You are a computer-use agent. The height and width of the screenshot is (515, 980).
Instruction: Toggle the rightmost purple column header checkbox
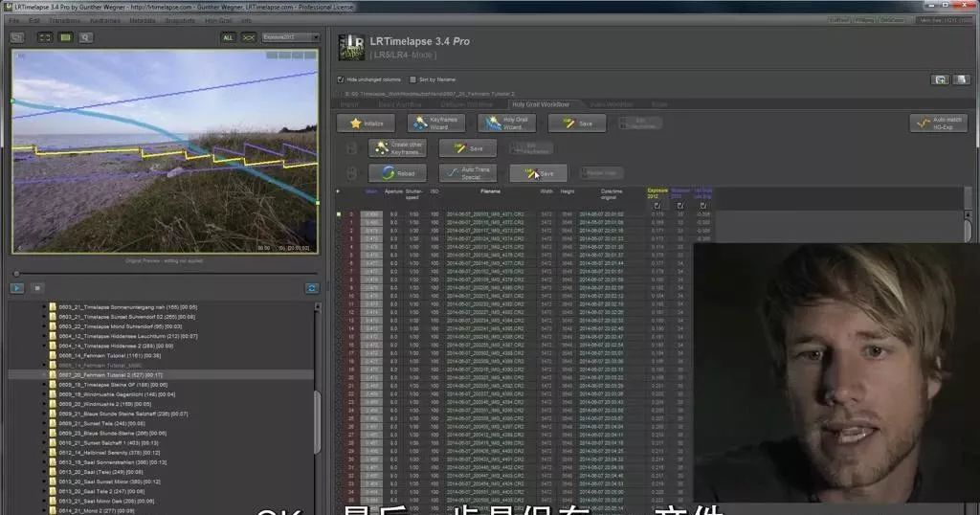point(703,206)
